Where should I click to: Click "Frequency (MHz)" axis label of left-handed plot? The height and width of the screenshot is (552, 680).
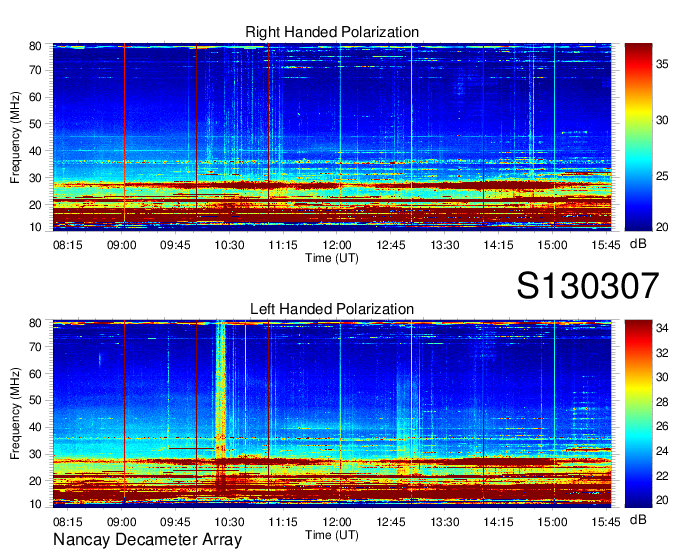pyautogui.click(x=15, y=414)
